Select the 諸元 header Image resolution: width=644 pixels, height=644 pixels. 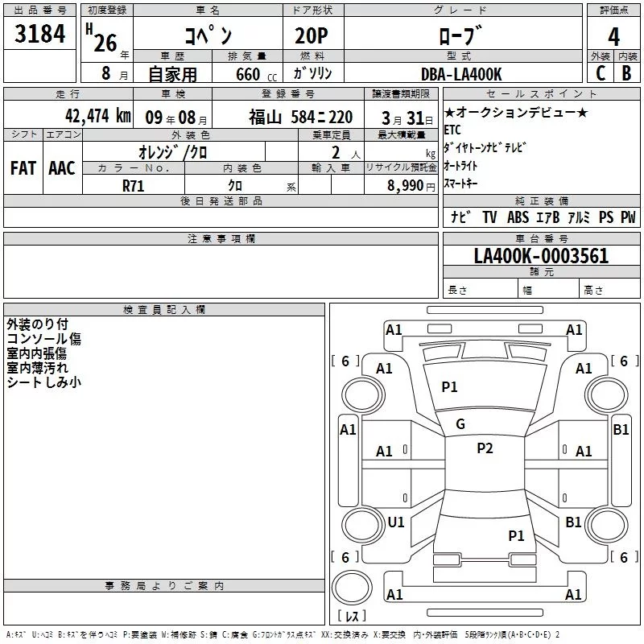(x=541, y=271)
